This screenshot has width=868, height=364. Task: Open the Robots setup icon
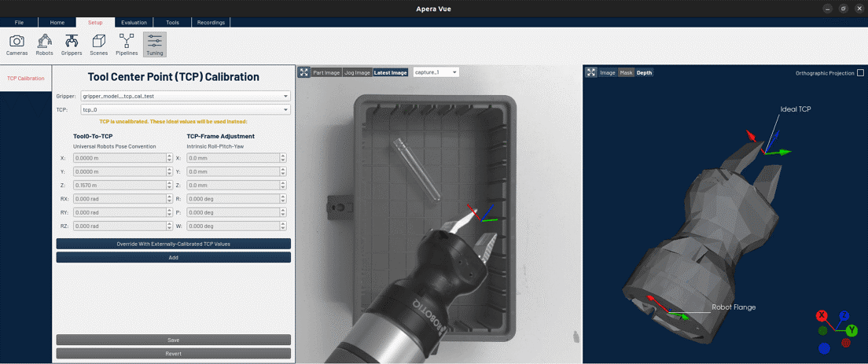pyautogui.click(x=44, y=44)
